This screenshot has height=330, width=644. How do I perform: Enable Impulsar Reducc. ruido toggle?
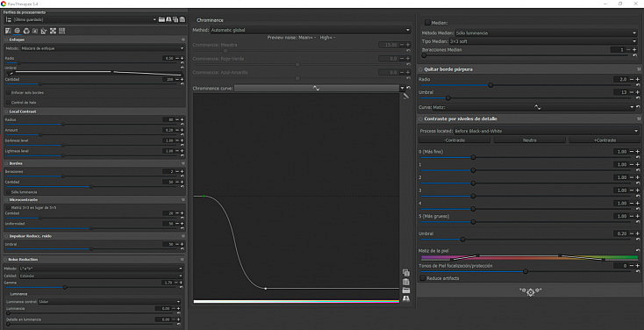coord(6,236)
